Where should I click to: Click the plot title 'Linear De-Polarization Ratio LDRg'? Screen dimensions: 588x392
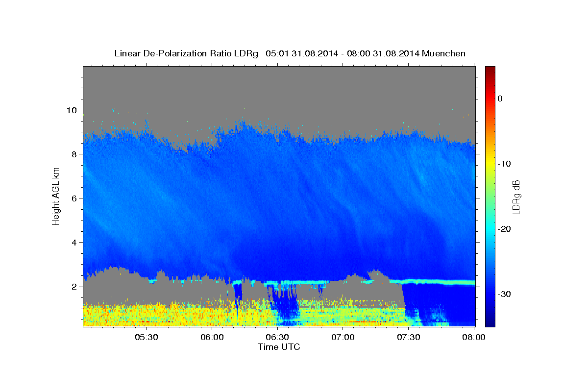point(186,53)
